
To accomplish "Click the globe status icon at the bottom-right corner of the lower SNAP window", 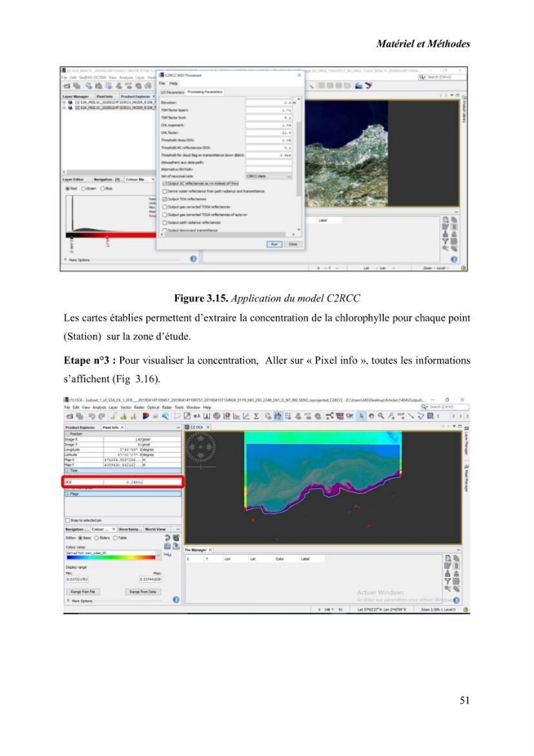I will point(465,609).
